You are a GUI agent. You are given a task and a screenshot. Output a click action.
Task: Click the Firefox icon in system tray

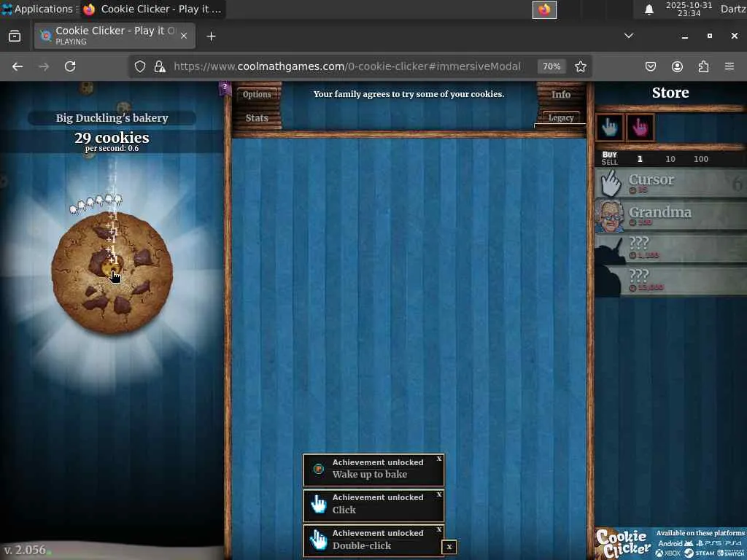pos(544,9)
